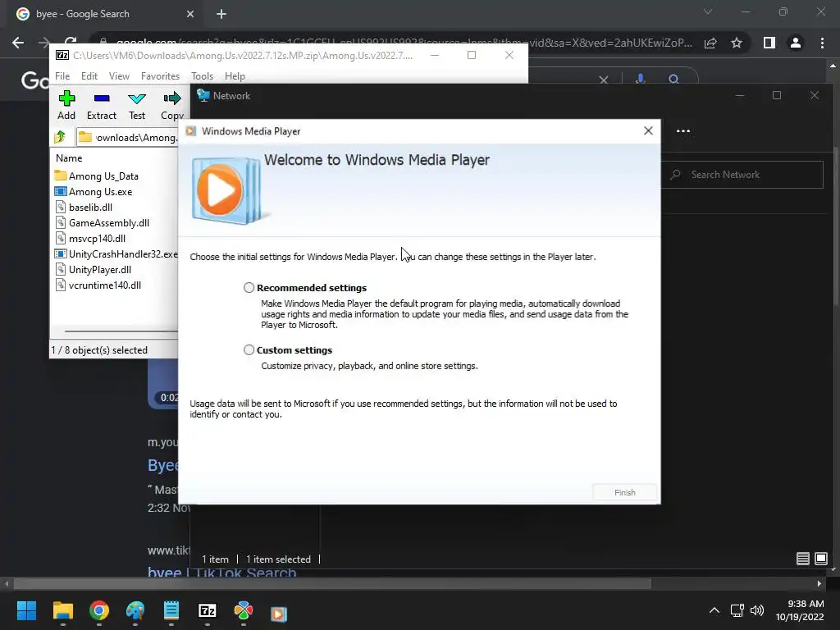Open the Chrome tab search chevron
The width and height of the screenshot is (840, 630).
point(708,11)
